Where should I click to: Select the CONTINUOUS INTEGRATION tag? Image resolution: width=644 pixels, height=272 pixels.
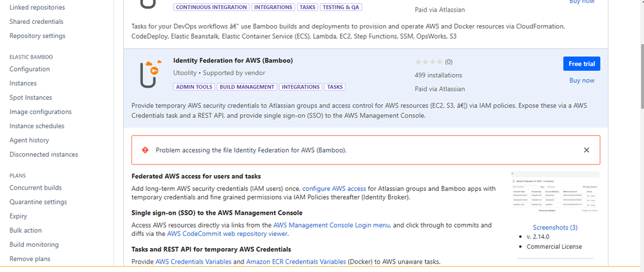211,7
